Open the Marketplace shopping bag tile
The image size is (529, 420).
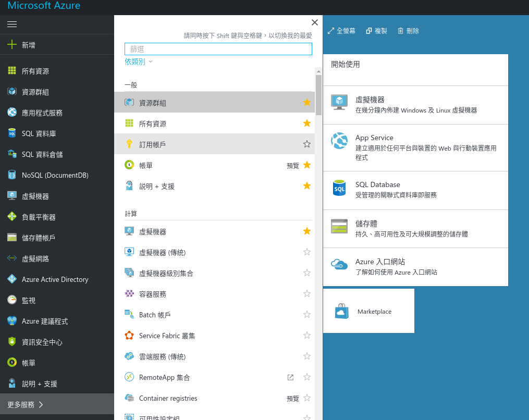point(368,311)
